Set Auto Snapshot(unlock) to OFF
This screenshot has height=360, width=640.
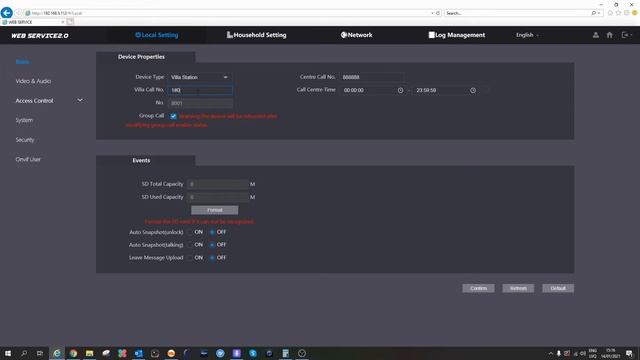click(x=212, y=232)
